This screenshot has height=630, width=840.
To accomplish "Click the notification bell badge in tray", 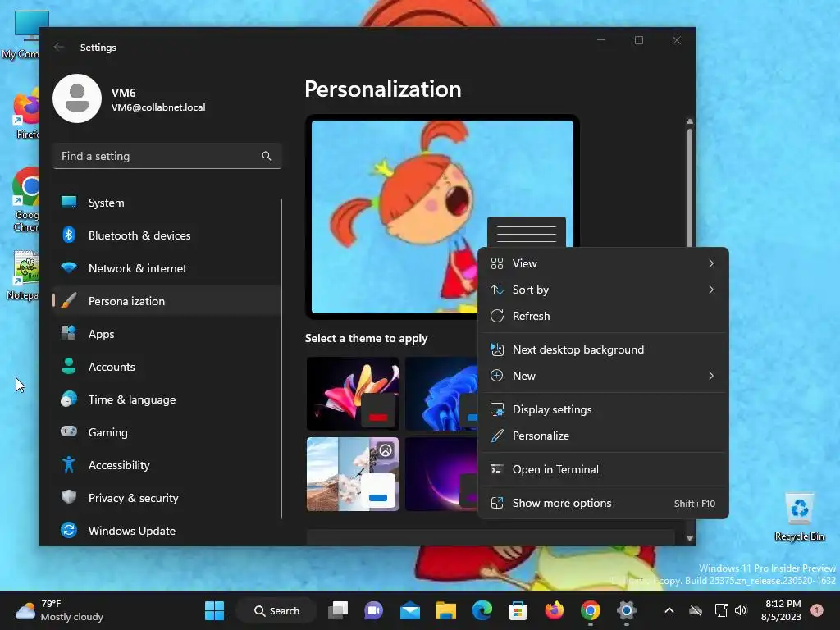I will 816,610.
